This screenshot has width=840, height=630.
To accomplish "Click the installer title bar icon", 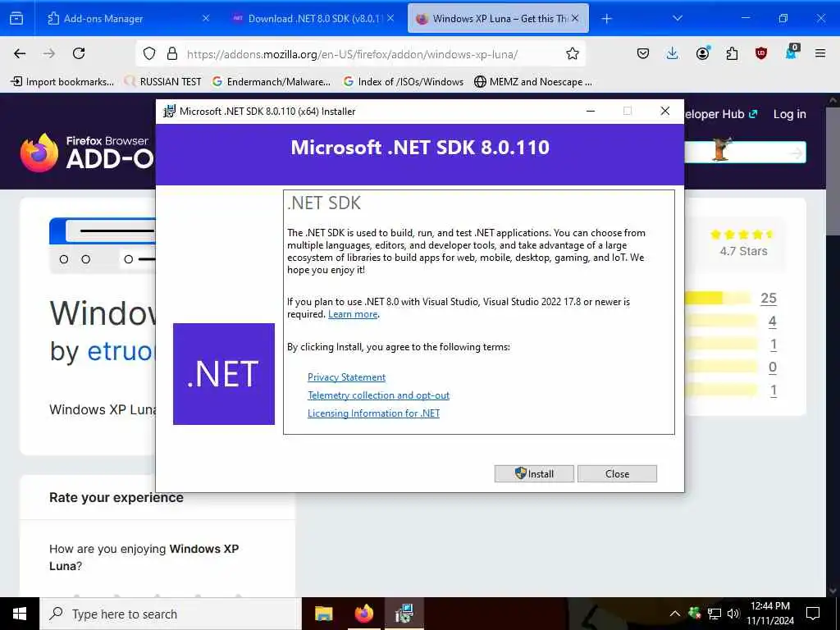I will coord(169,111).
